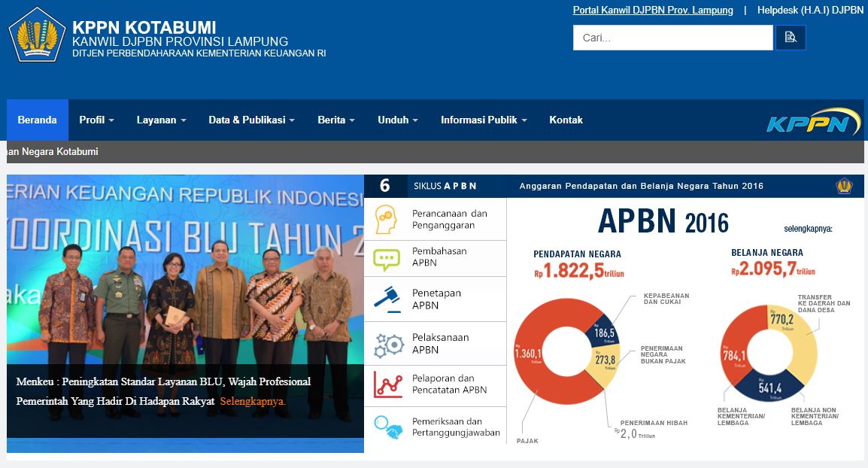Click the Rp 2.095,7 triliun value
Image resolution: width=868 pixels, height=468 pixels.
pyautogui.click(x=772, y=269)
